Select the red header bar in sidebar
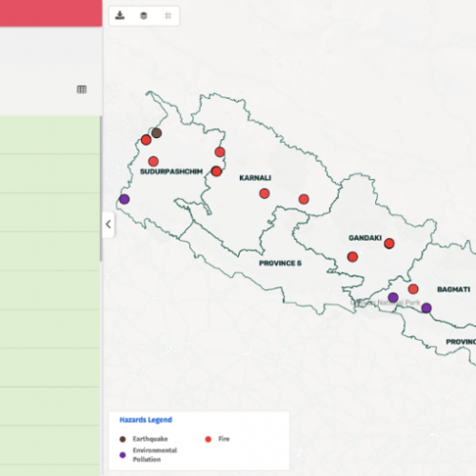Viewport: 476px width, 476px height. [51, 13]
